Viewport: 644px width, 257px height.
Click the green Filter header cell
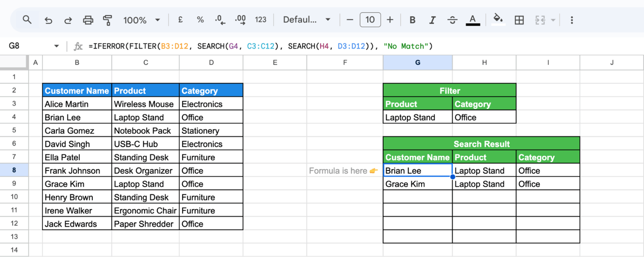tap(450, 91)
